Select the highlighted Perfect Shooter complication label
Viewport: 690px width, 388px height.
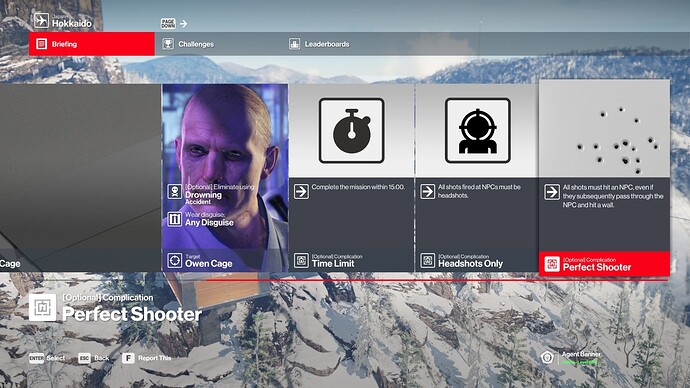point(605,264)
